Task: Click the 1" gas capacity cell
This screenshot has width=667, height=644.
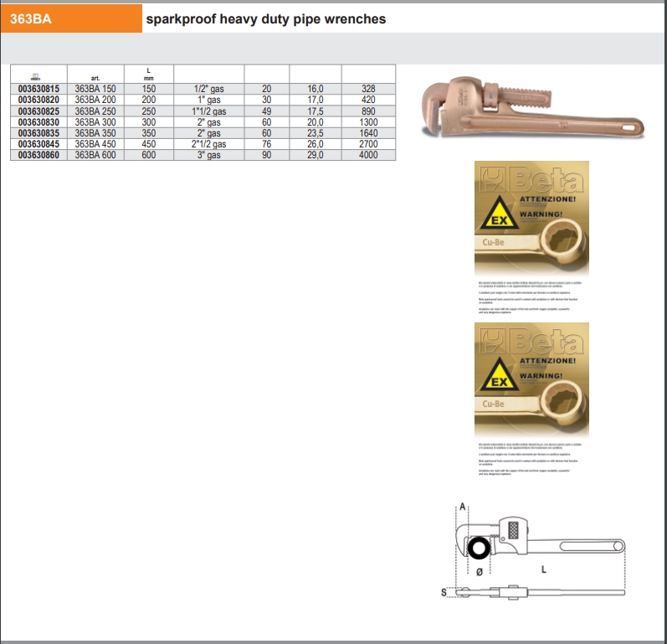Action: pos(209,100)
